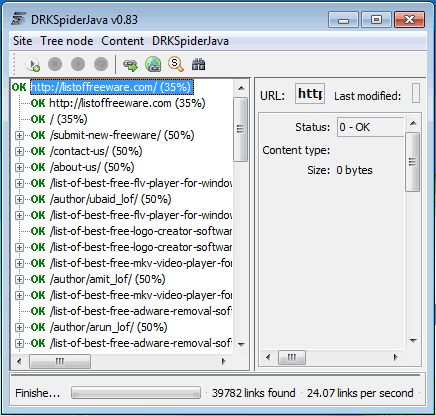
Task: Select the /author/ubaid_lof/ (50%) entry
Action: [111, 199]
